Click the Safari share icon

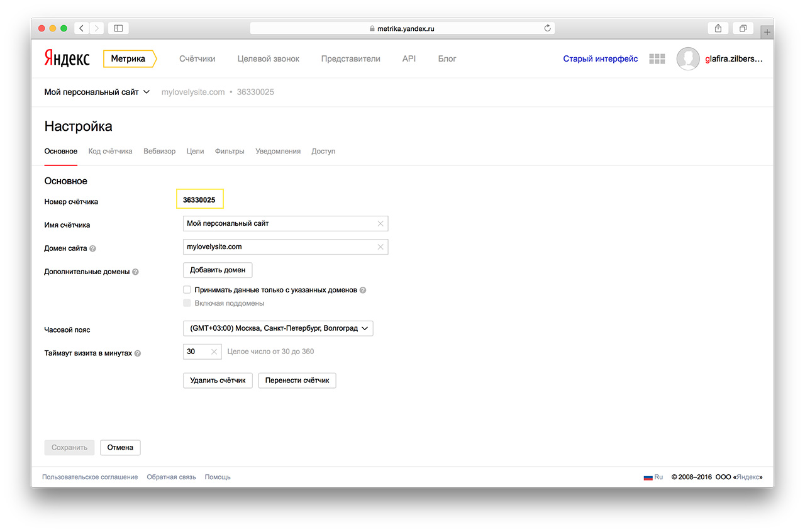coord(718,28)
